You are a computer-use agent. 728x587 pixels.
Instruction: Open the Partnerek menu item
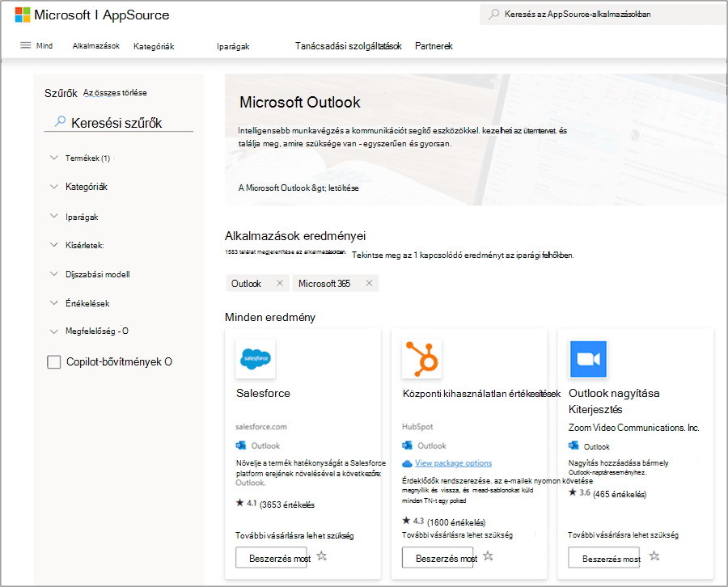coord(434,46)
